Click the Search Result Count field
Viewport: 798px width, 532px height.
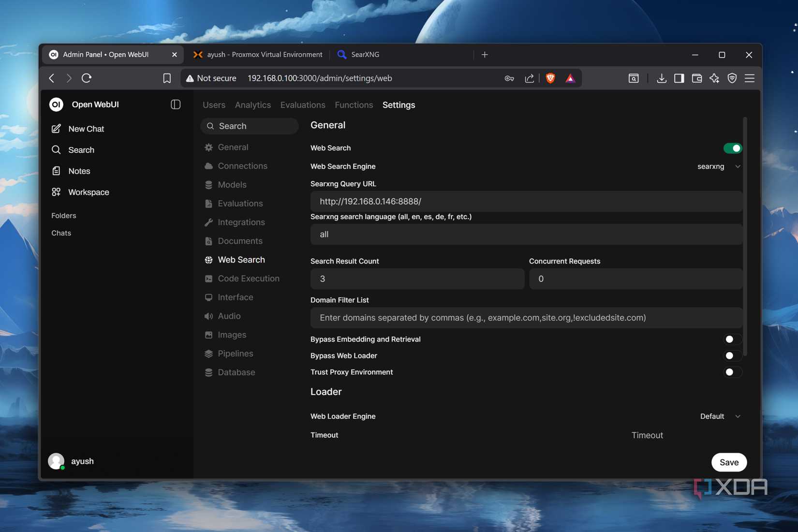coord(417,279)
